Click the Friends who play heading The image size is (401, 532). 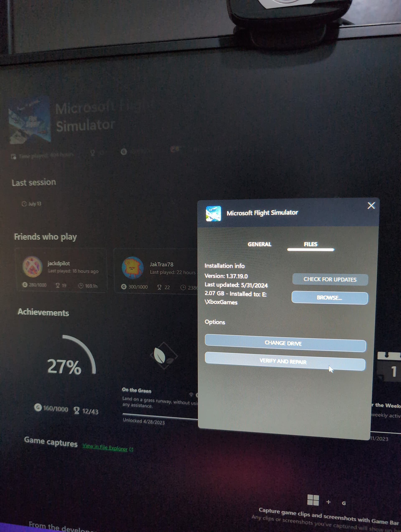pyautogui.click(x=46, y=237)
